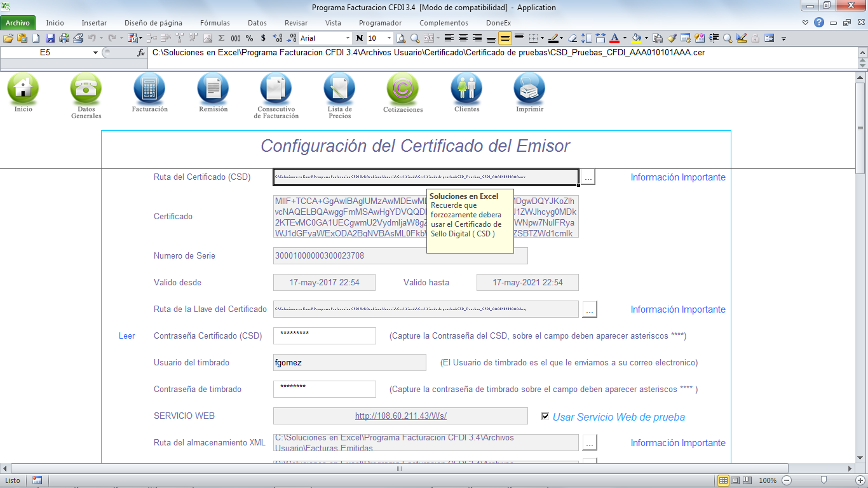This screenshot has height=488, width=868.
Task: Click the Save floppy disk toolbar icon
Action: coord(50,38)
